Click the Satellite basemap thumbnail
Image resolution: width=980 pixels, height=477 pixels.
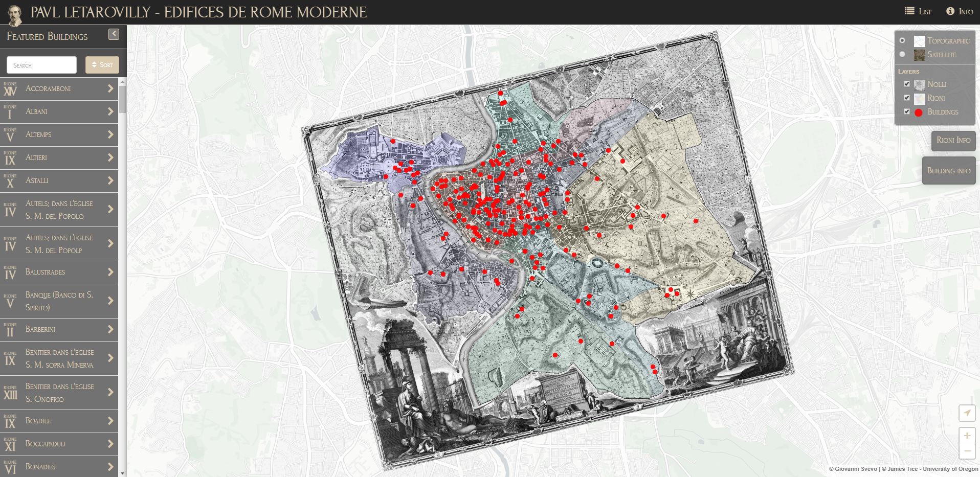coord(919,55)
